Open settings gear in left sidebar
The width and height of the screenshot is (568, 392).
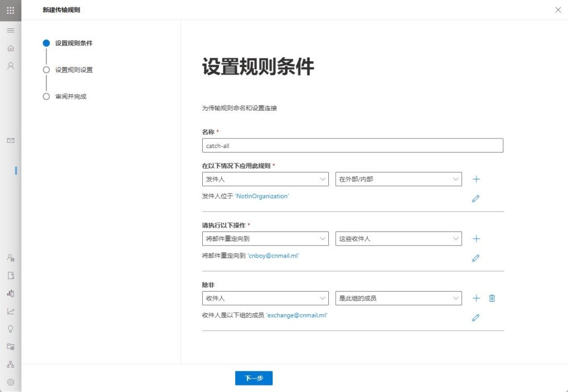[x=10, y=382]
